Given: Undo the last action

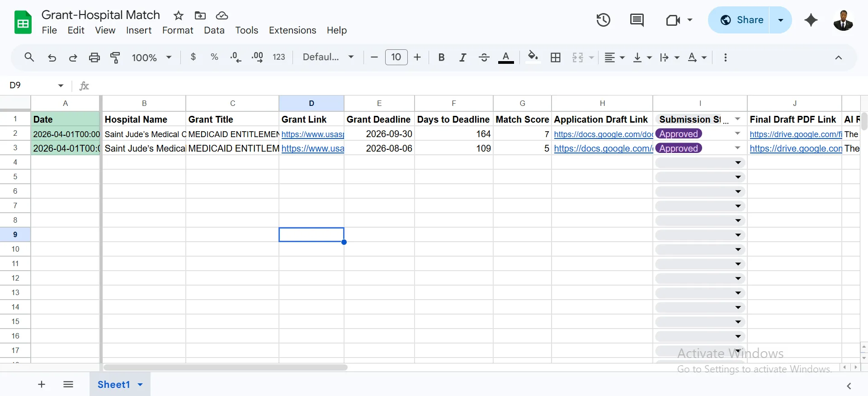Looking at the screenshot, I should [52, 57].
